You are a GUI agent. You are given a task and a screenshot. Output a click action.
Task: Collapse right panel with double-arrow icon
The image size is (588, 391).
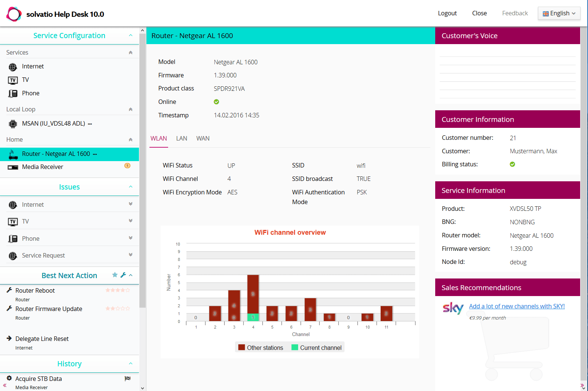(582, 385)
